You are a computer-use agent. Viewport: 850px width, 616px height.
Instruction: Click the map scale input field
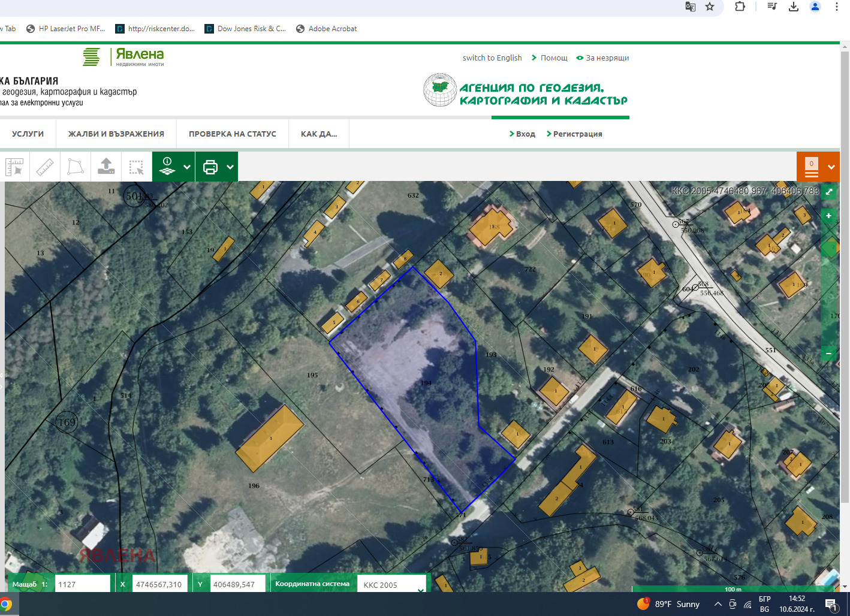[x=82, y=584]
